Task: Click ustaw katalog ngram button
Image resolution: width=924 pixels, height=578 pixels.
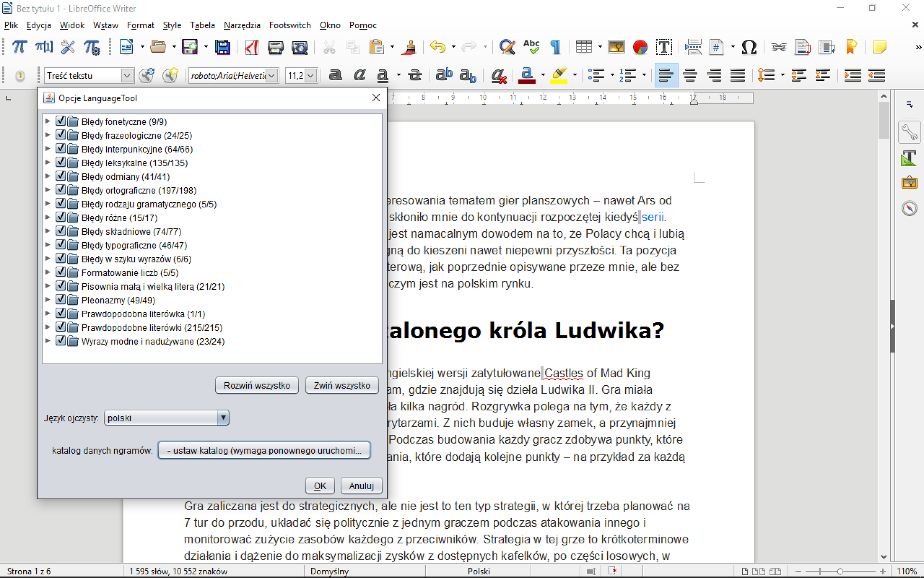Action: point(264,450)
